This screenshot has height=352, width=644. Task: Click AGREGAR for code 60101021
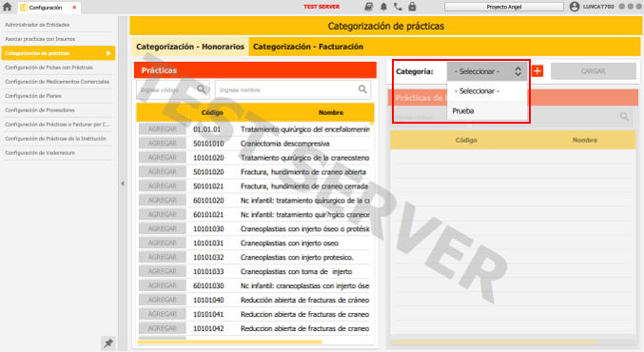click(x=163, y=214)
